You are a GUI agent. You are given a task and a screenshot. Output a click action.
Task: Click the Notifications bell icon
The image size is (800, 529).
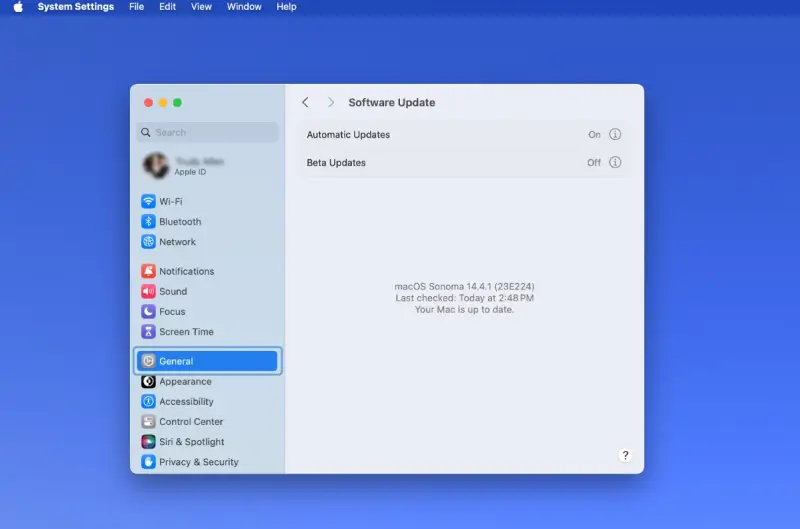(x=148, y=271)
